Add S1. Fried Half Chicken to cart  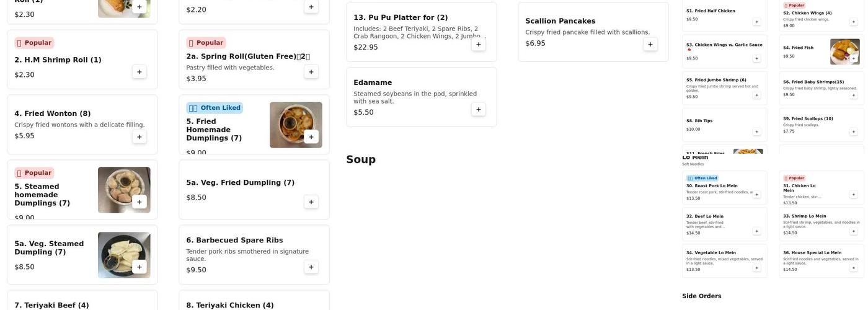tap(756, 22)
